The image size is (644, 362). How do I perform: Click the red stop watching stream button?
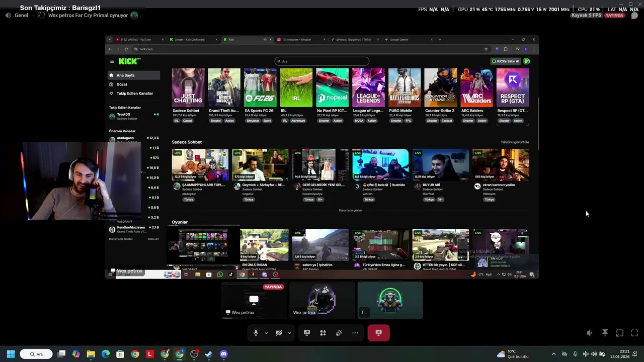click(x=378, y=333)
